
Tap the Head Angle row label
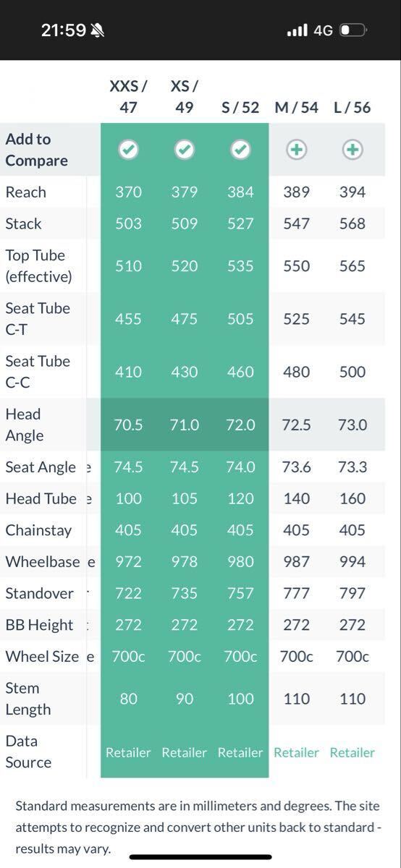pyautogui.click(x=25, y=425)
